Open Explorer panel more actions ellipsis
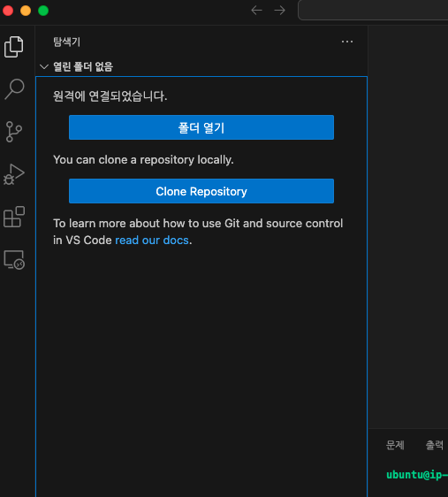 pyautogui.click(x=347, y=42)
